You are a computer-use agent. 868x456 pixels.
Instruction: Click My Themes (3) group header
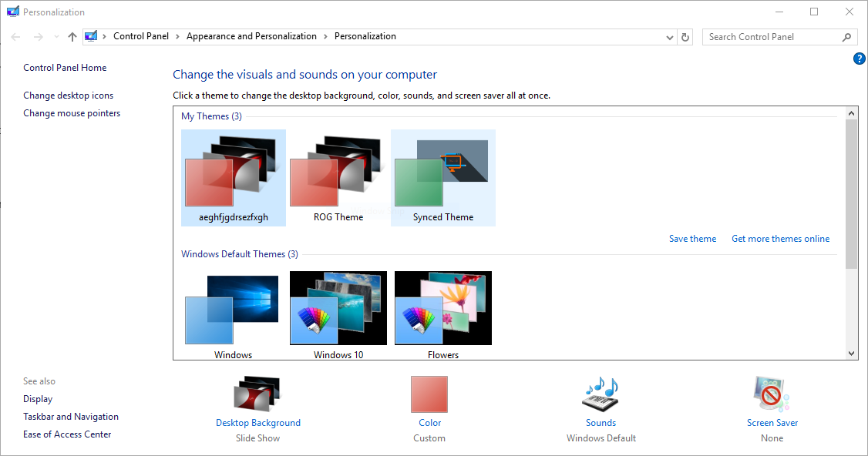(x=211, y=116)
